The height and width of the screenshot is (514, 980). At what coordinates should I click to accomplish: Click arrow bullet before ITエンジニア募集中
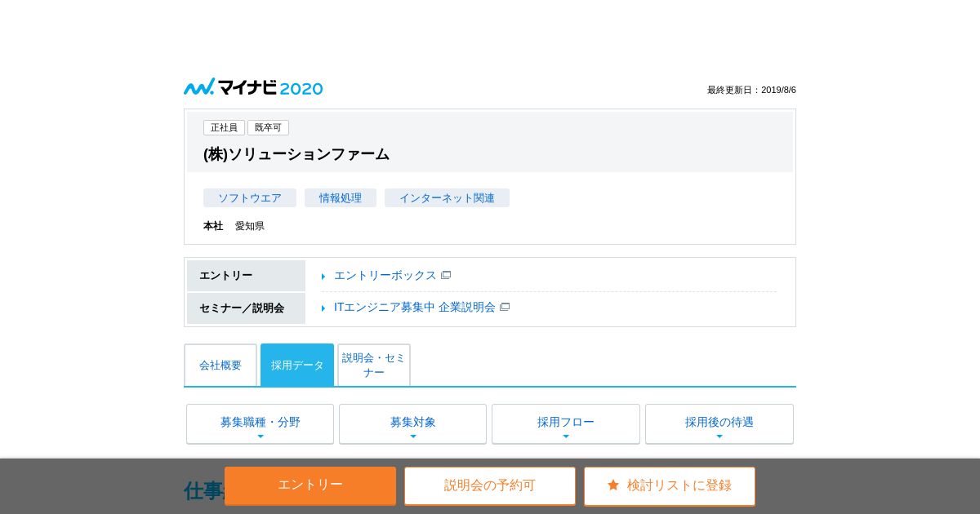click(x=323, y=308)
